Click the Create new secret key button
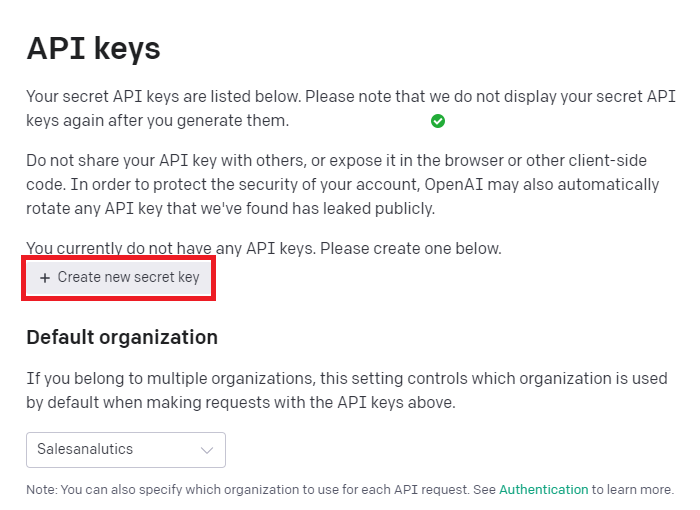The width and height of the screenshot is (700, 510). click(119, 277)
